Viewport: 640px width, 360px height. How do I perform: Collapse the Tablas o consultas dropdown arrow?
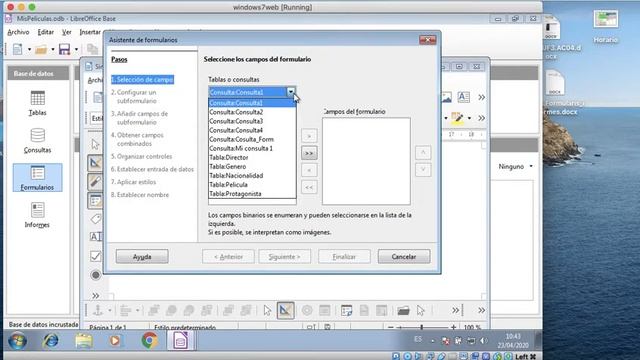click(x=291, y=92)
